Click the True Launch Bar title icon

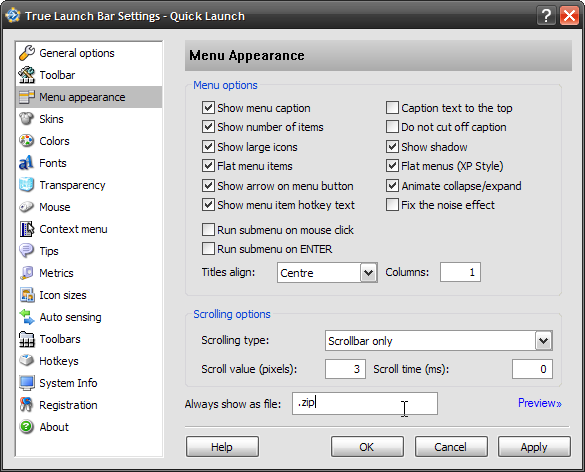[x=13, y=16]
